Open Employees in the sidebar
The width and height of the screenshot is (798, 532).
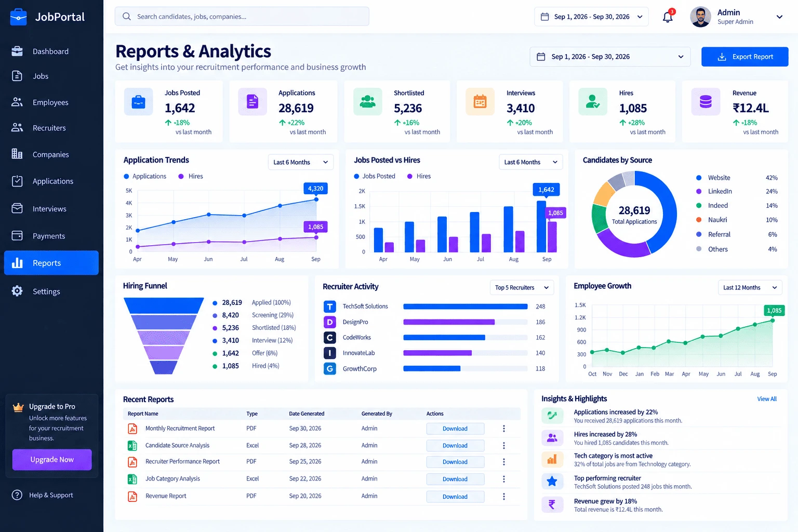(x=51, y=102)
